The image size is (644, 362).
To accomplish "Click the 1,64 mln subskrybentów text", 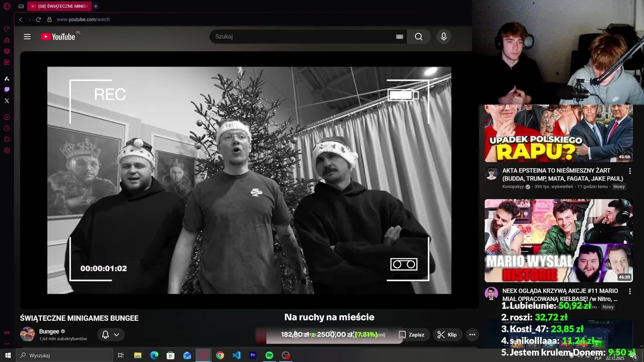I will 63,339.
